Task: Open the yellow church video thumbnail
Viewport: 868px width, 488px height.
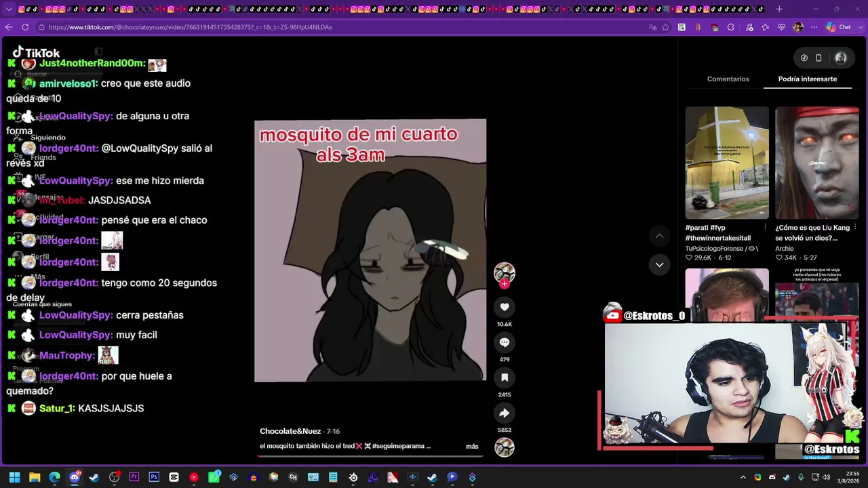Action: point(727,163)
